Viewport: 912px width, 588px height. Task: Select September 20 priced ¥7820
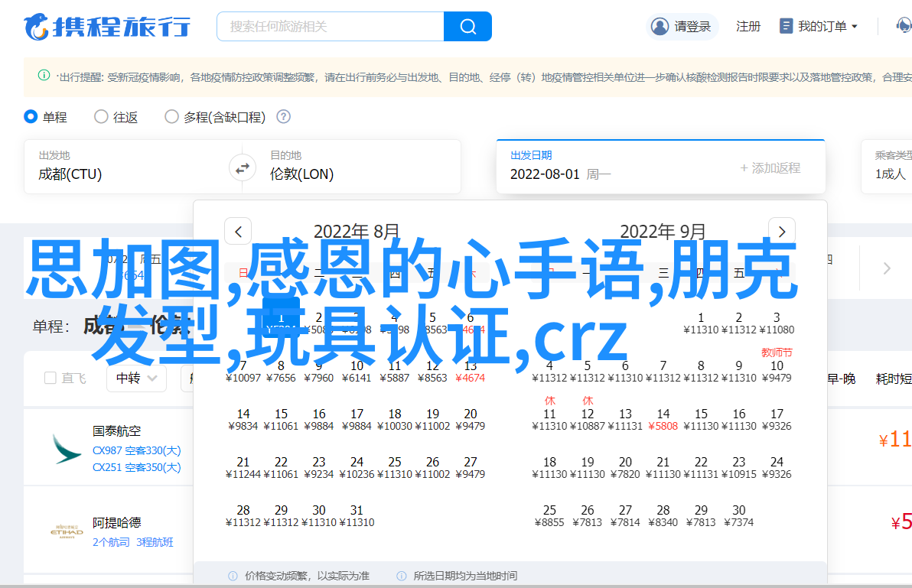pyautogui.click(x=625, y=468)
